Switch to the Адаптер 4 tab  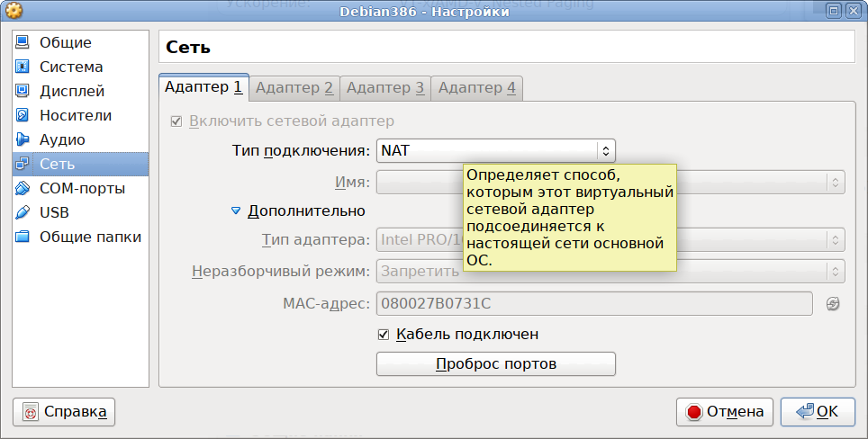[x=476, y=87]
